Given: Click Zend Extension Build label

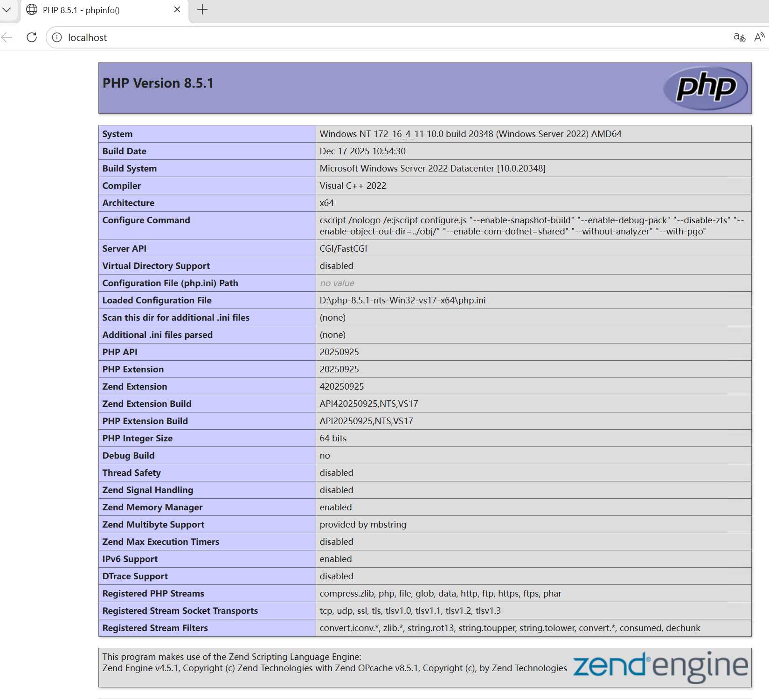Looking at the screenshot, I should [147, 404].
